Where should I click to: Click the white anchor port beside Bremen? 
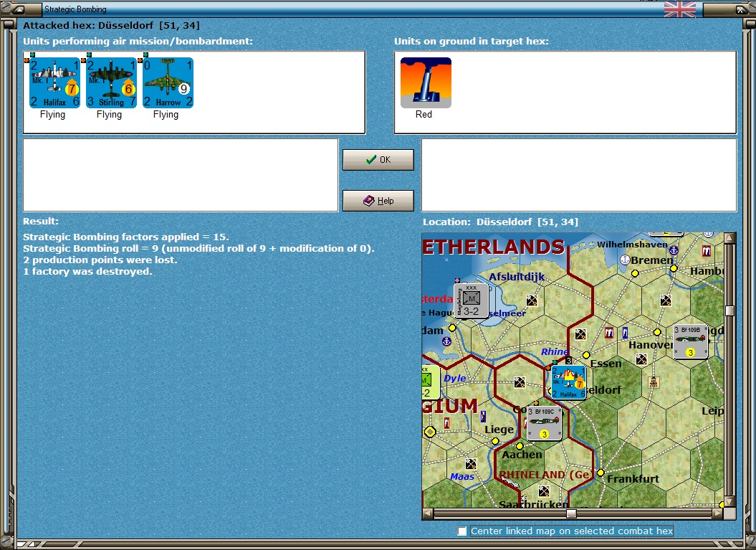625,260
